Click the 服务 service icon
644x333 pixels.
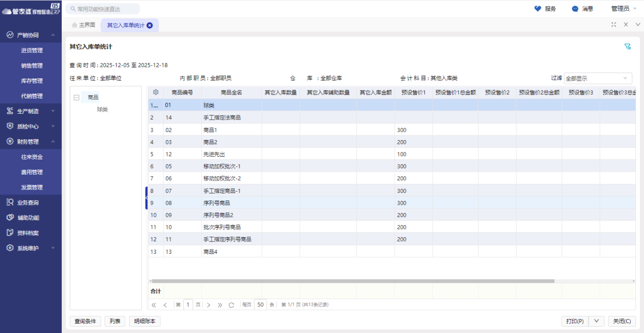538,8
